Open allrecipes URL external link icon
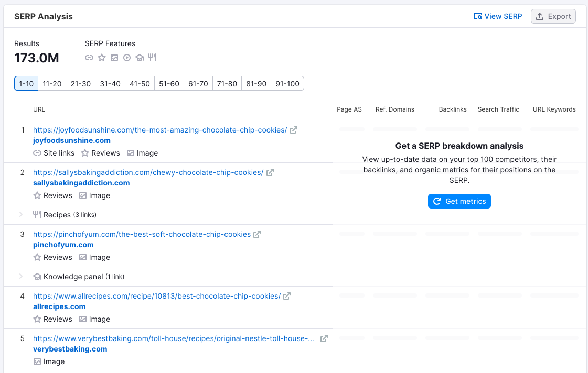The image size is (588, 373). click(x=287, y=296)
